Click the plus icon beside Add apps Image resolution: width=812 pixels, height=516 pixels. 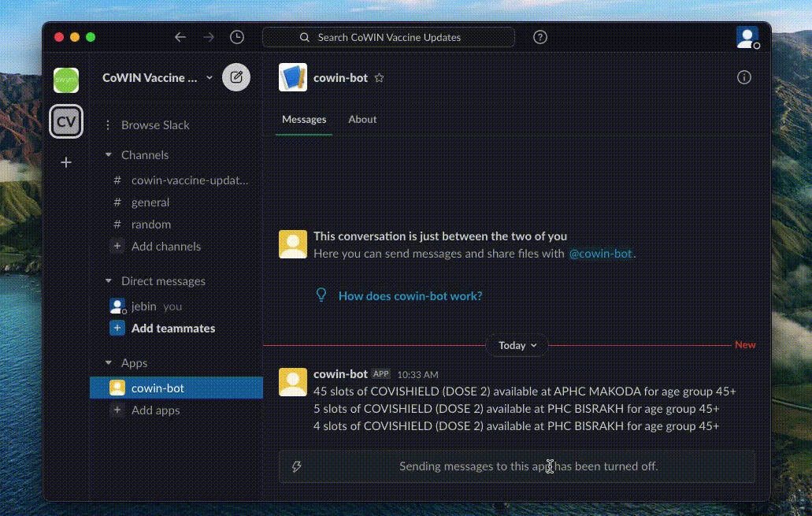point(117,410)
